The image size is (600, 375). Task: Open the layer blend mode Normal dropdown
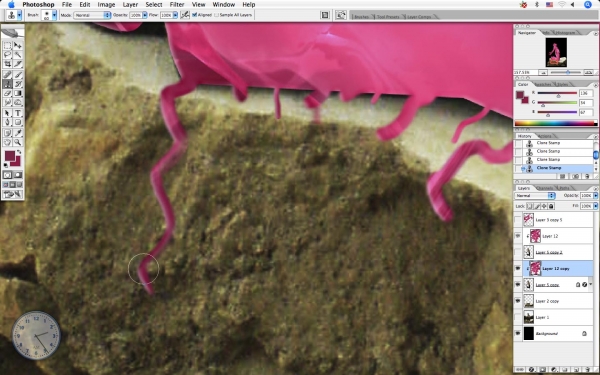point(535,196)
